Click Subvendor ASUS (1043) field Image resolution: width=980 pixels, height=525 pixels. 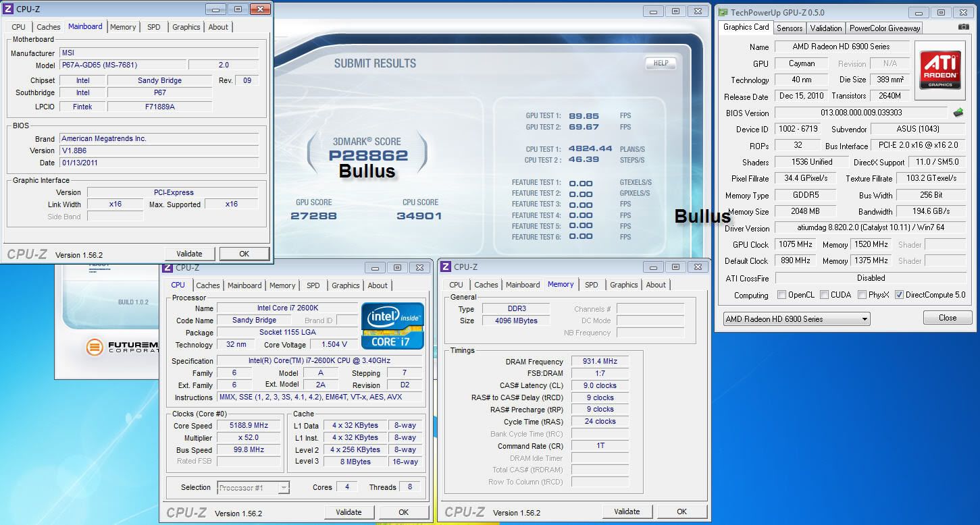(918, 129)
